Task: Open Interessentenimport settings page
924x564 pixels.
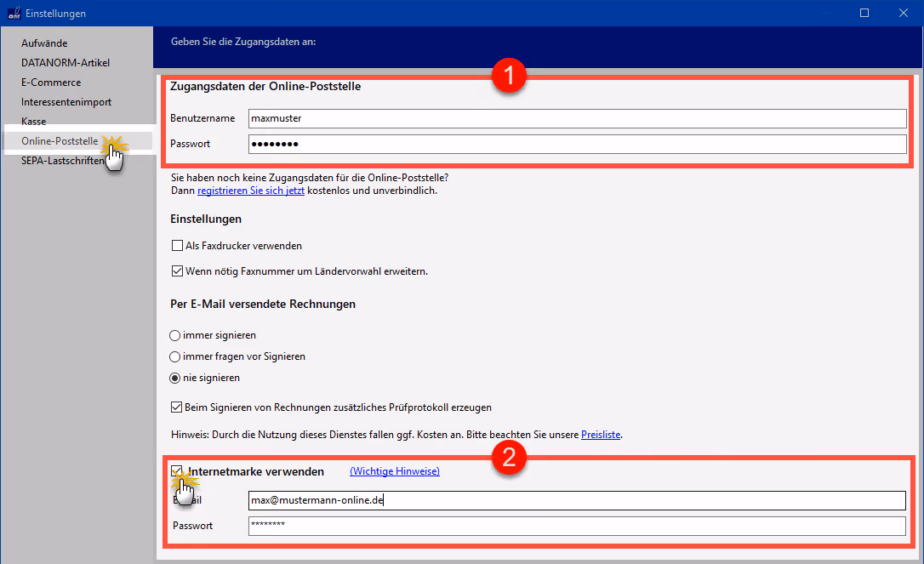Action: (66, 102)
